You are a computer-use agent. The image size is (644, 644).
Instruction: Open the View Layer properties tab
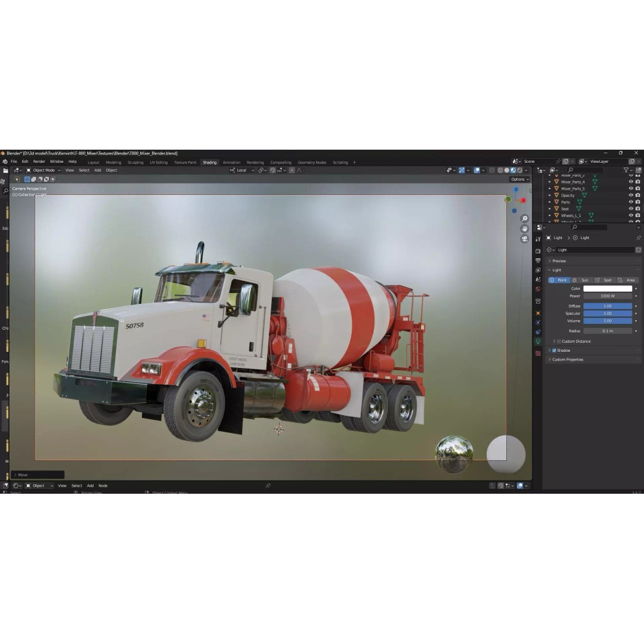tap(538, 270)
